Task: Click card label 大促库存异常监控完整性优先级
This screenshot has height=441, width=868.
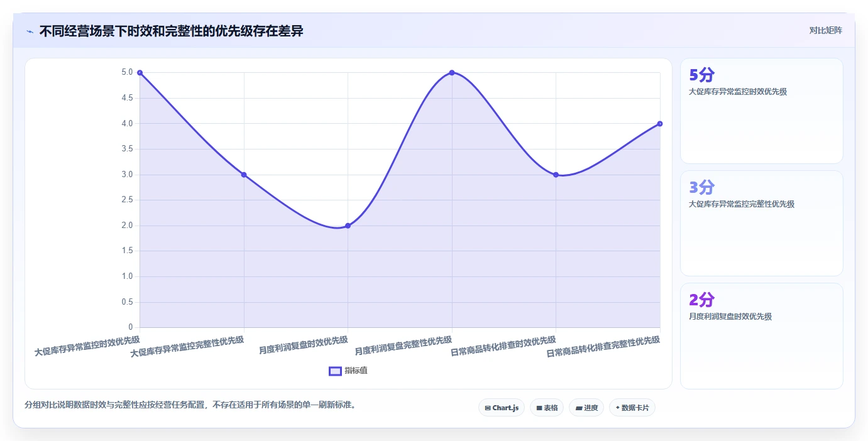Action: (742, 204)
